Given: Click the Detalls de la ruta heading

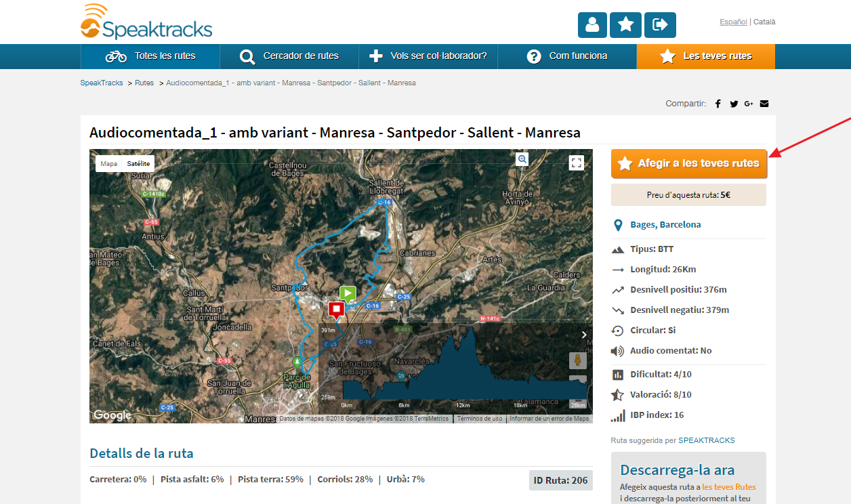Looking at the screenshot, I should (142, 453).
